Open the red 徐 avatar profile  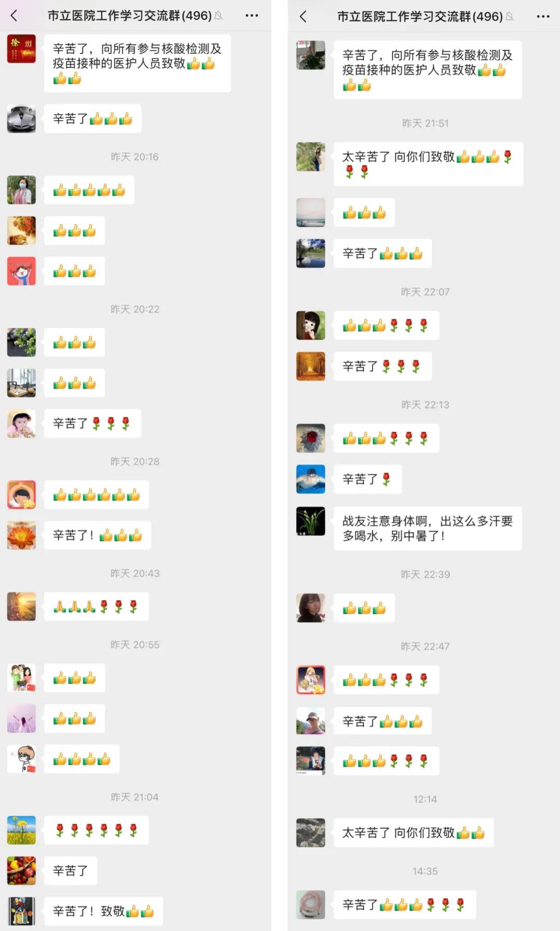(21, 49)
